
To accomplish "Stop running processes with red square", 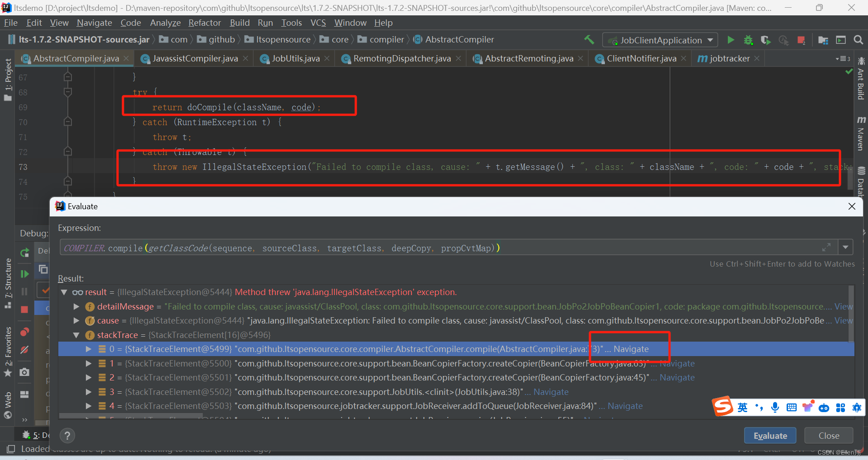I will (x=801, y=40).
